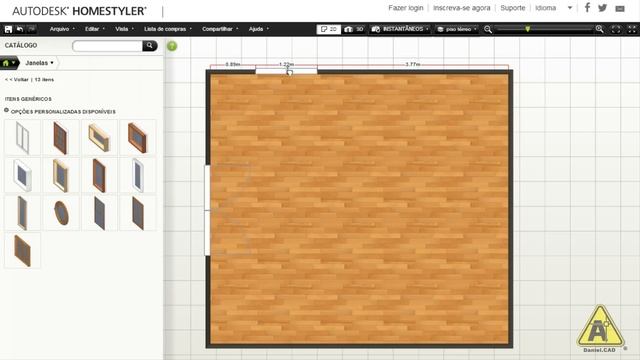Image resolution: width=640 pixels, height=360 pixels.
Task: Click the 0.89m dimension label
Action: [233, 64]
